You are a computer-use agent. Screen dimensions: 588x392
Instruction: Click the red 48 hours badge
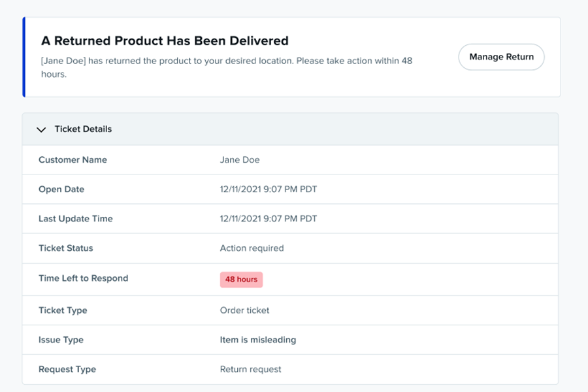pyautogui.click(x=241, y=280)
